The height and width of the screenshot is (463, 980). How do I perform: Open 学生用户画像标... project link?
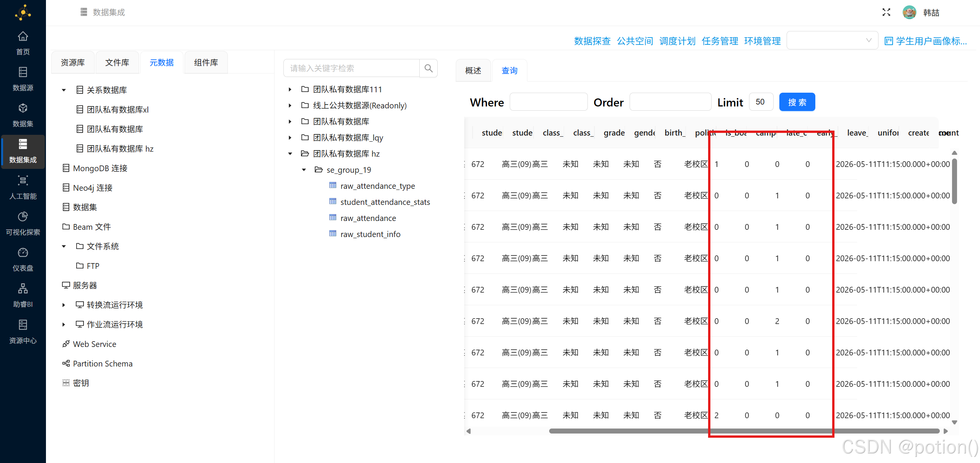(x=926, y=41)
